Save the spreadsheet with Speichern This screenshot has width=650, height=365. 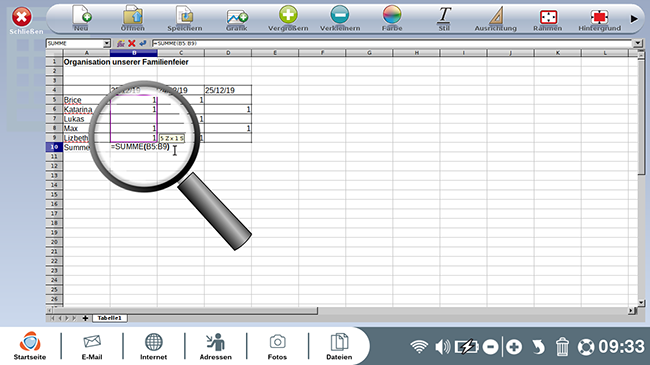click(x=184, y=18)
